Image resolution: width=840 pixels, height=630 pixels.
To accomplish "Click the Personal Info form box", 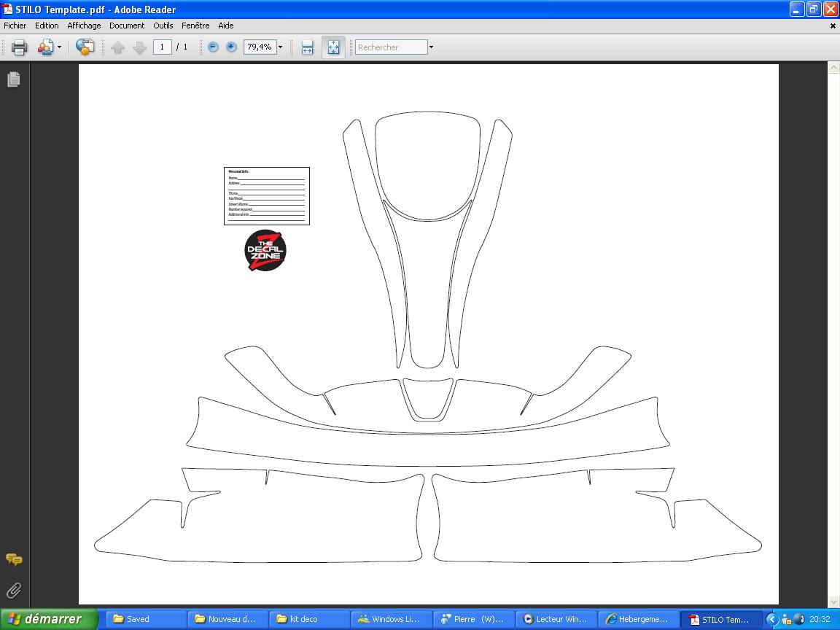I will 267,196.
